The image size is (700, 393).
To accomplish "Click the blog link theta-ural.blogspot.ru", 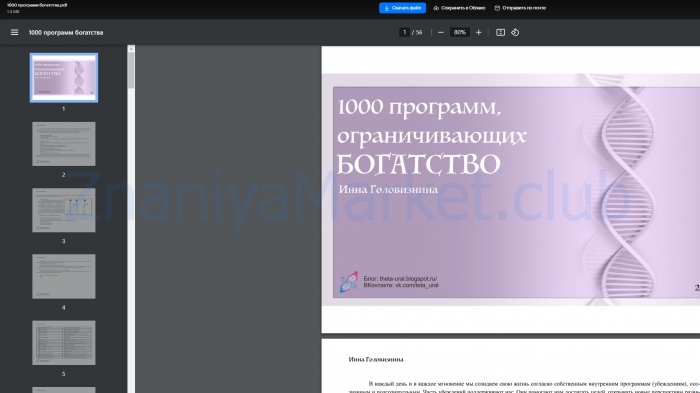I will [x=408, y=278].
